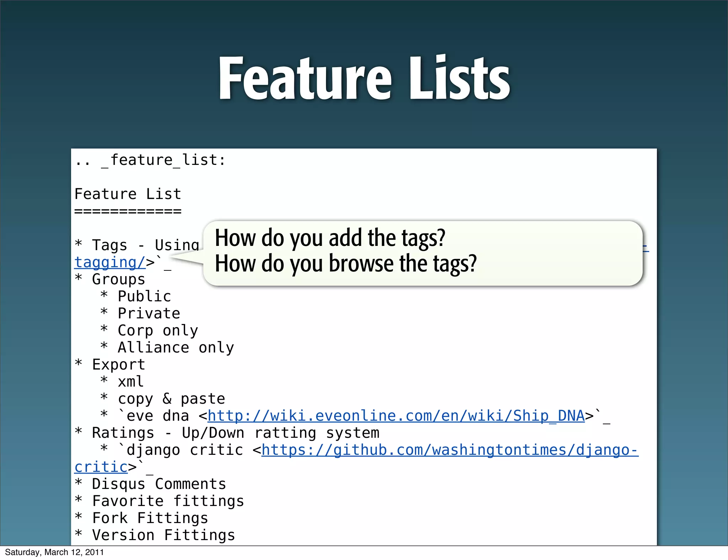Image resolution: width=728 pixels, height=560 pixels.
Task: Select the '* Disqus Comments' item
Action: [150, 484]
